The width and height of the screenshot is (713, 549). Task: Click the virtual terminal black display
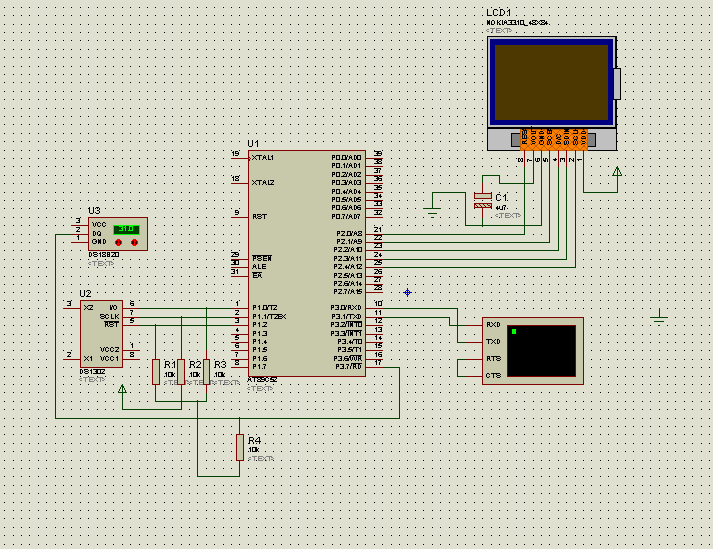click(541, 351)
